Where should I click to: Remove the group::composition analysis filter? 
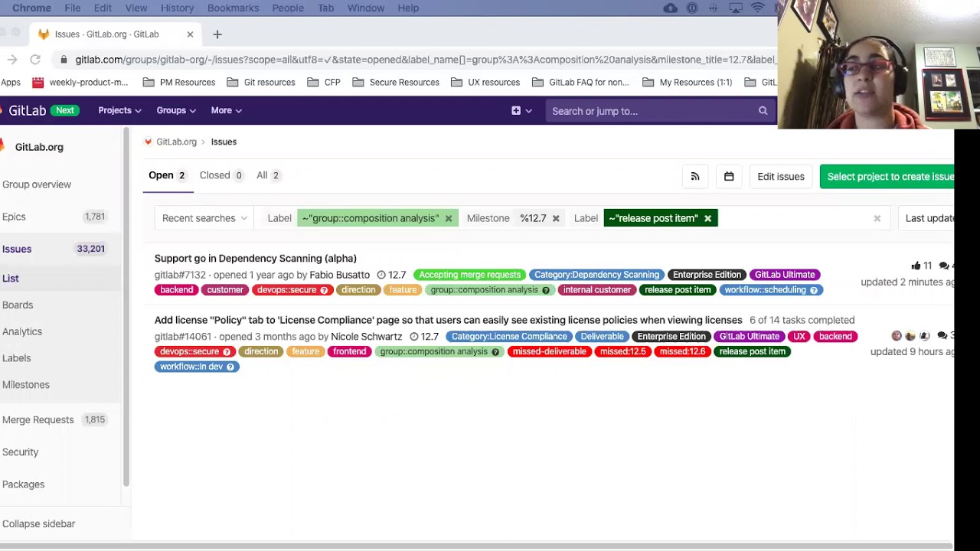pyautogui.click(x=449, y=219)
